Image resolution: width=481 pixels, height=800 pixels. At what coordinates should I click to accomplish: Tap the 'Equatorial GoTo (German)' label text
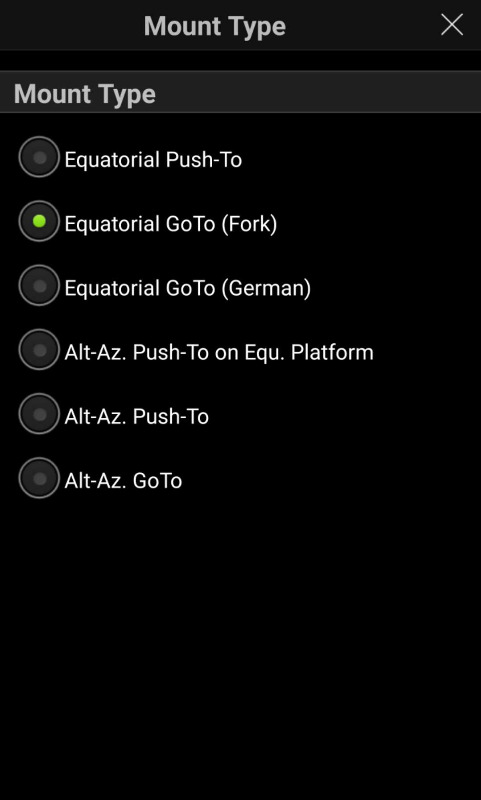click(x=188, y=288)
